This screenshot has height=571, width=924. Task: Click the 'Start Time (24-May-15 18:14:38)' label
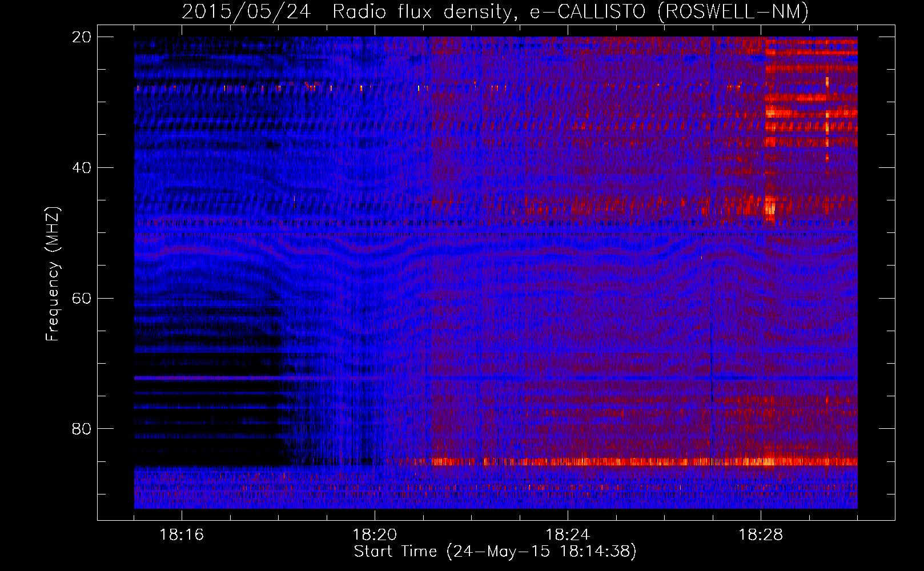(x=495, y=552)
